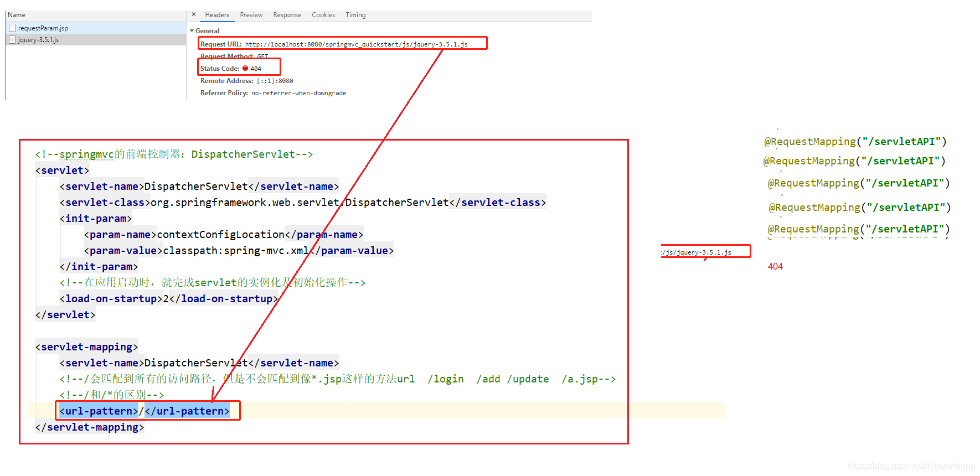Click the Name column header
Screen dimensions: 980x476
click(x=17, y=15)
